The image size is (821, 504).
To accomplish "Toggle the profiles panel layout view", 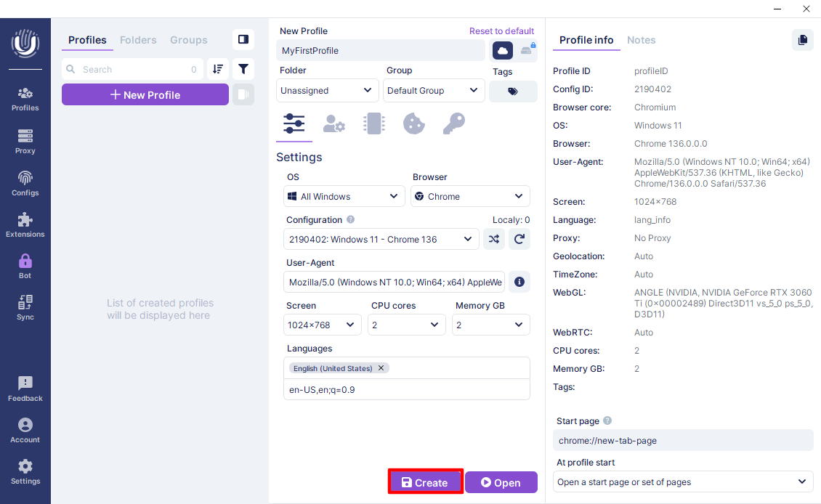I will click(x=243, y=39).
